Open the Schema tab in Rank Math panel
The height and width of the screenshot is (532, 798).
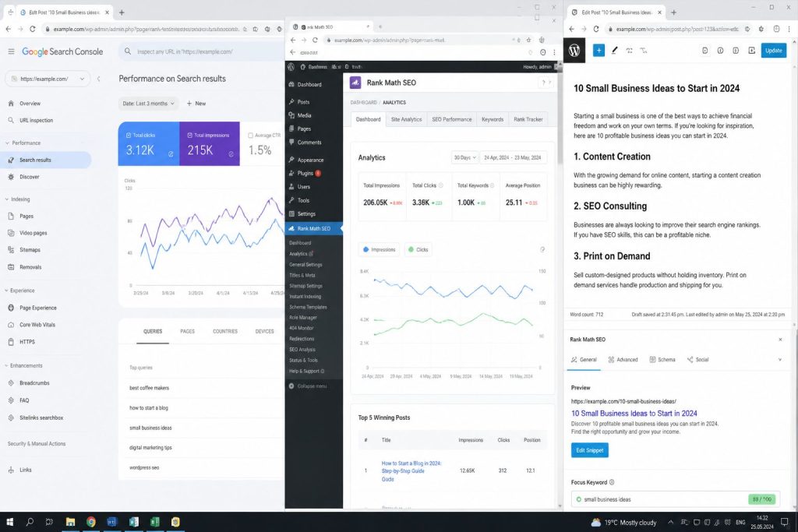click(x=662, y=360)
